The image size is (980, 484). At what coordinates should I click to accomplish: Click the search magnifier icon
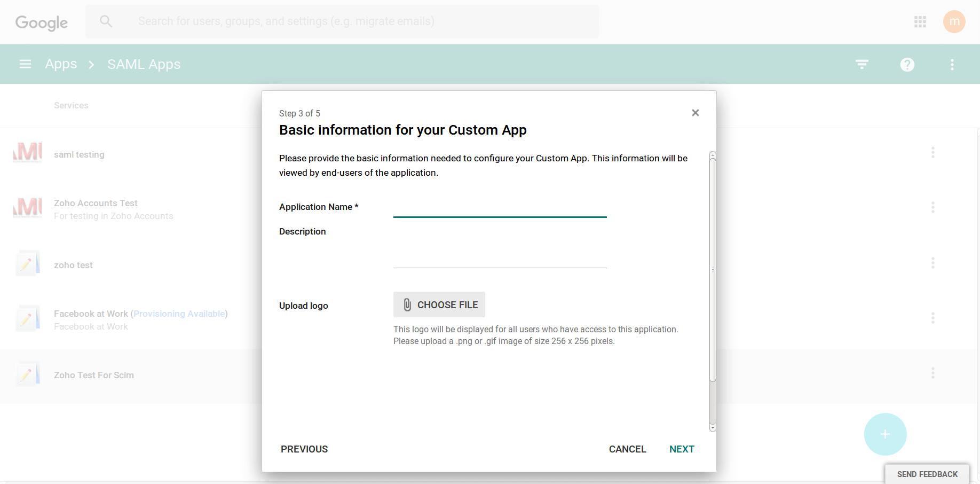point(106,21)
